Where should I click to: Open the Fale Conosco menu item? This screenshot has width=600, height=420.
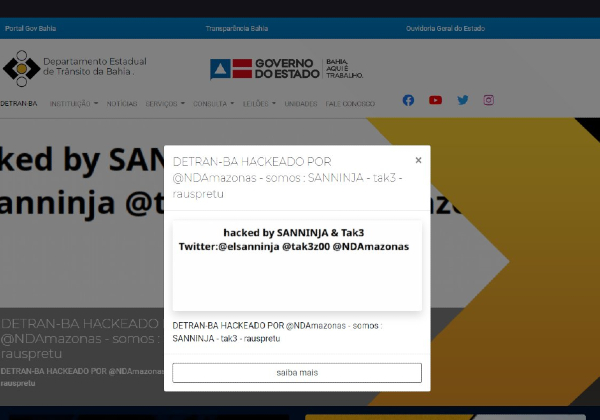[x=350, y=104]
